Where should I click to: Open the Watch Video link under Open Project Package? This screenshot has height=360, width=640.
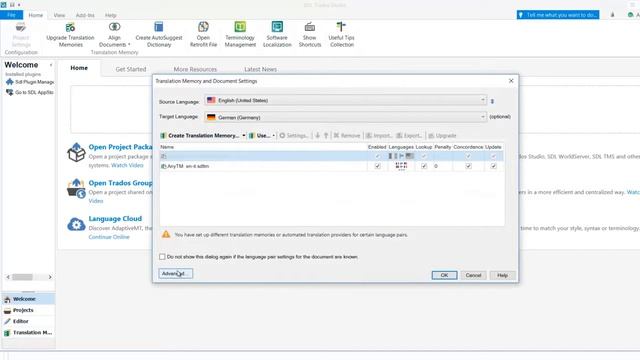tap(127, 165)
